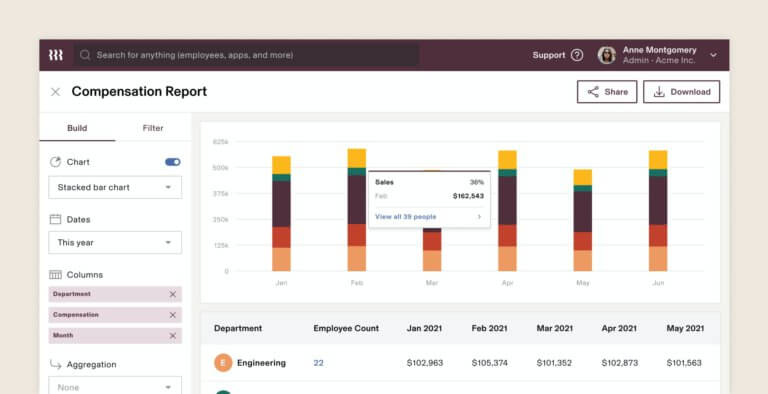Click the Apr 2021 column header

[x=619, y=328]
